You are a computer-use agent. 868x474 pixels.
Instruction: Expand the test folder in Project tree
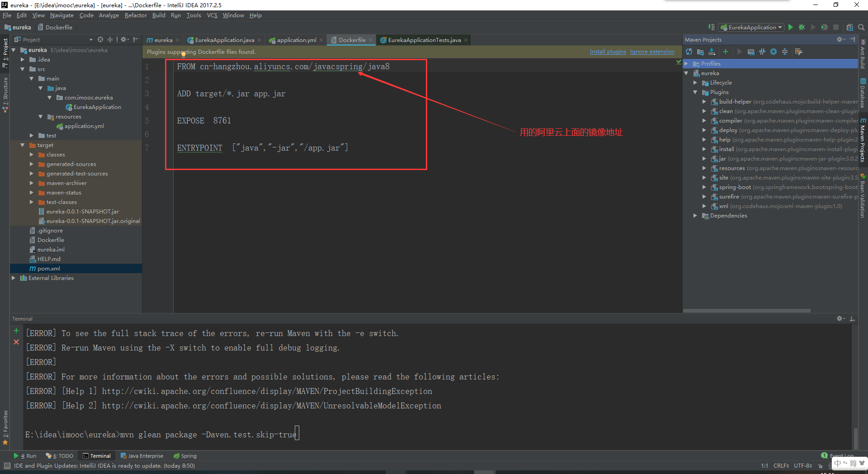pos(32,135)
